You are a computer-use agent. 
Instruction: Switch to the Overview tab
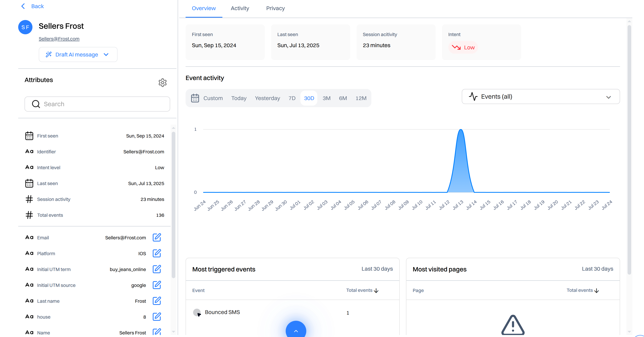204,8
